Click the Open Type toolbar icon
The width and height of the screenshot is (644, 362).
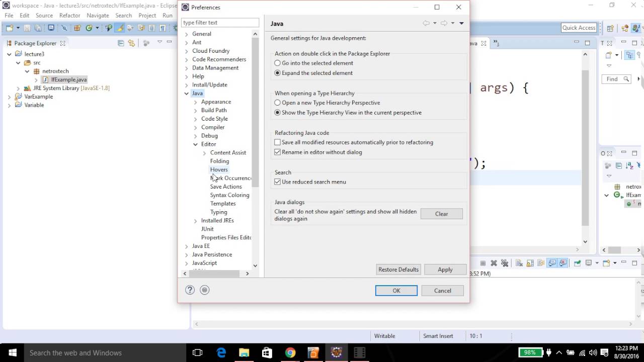tap(109, 28)
